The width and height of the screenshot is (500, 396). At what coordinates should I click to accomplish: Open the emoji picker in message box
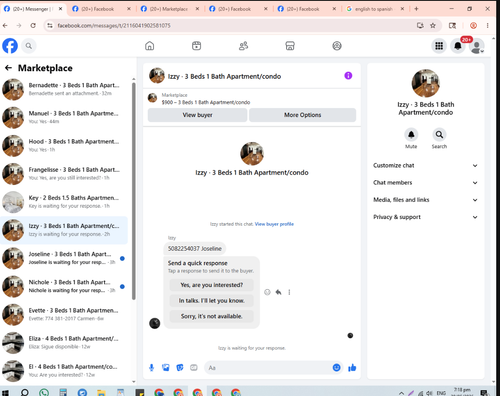337,367
